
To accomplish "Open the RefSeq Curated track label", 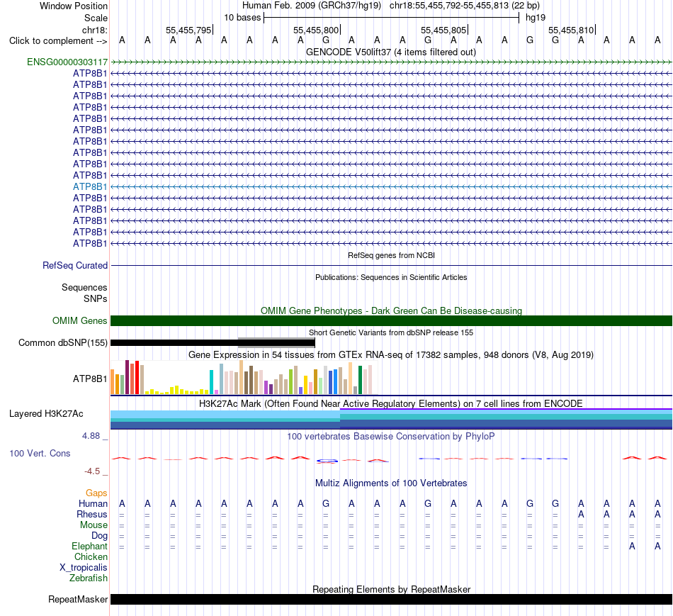I will (75, 266).
